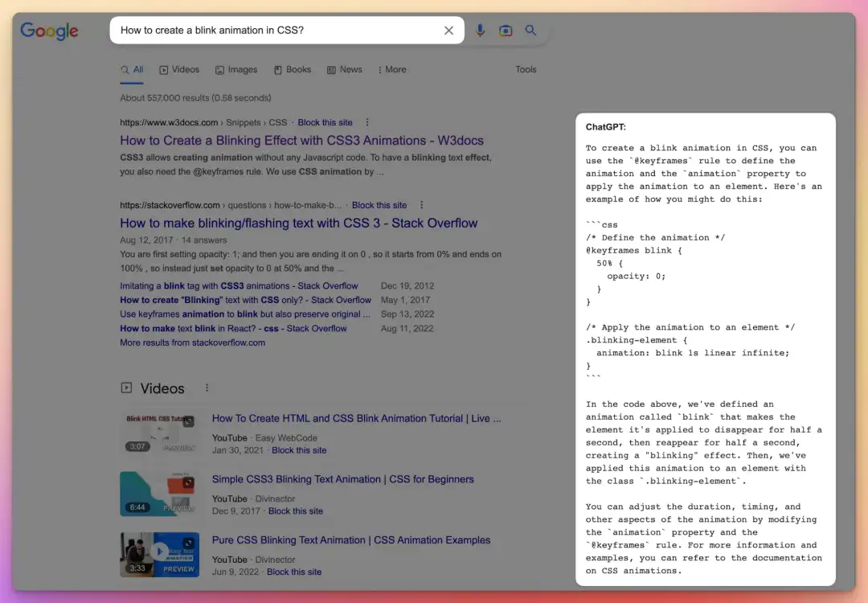Image resolution: width=868 pixels, height=603 pixels.
Task: Open How to make text blink in React link
Action: [x=234, y=328]
